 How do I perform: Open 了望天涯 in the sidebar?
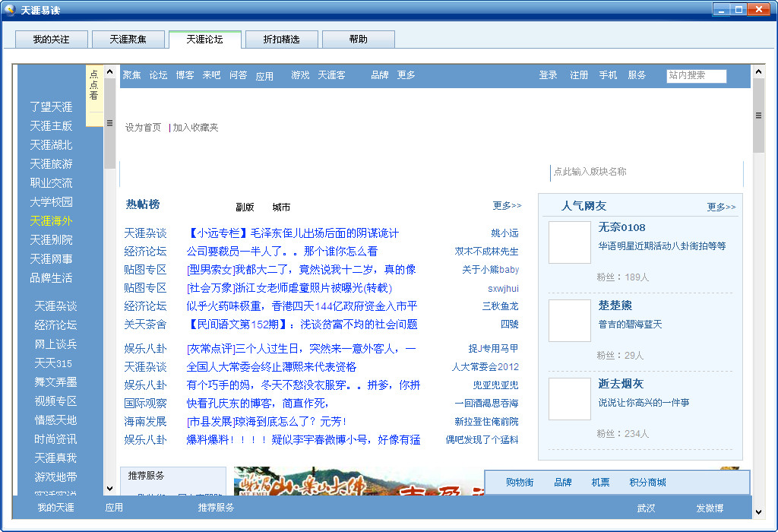[51, 106]
